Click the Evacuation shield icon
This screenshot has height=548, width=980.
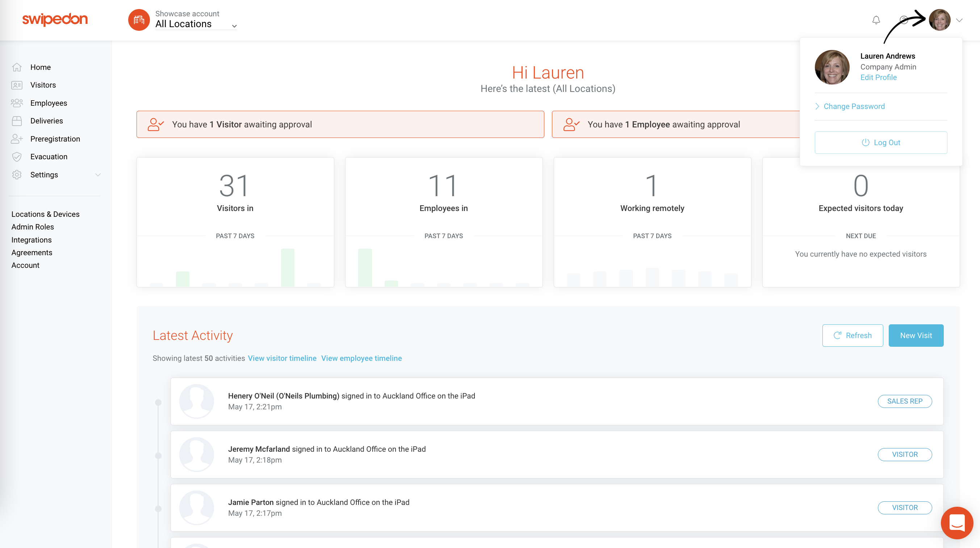click(x=17, y=157)
